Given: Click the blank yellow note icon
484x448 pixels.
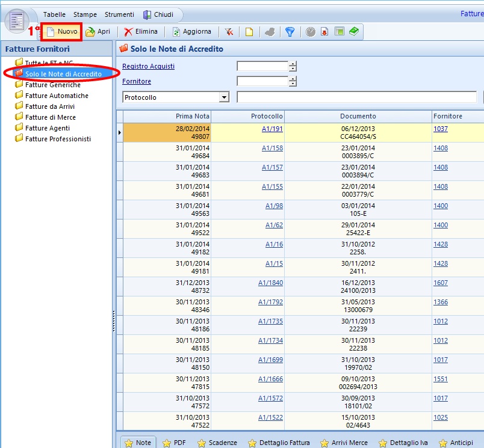Looking at the screenshot, I should click(x=249, y=32).
